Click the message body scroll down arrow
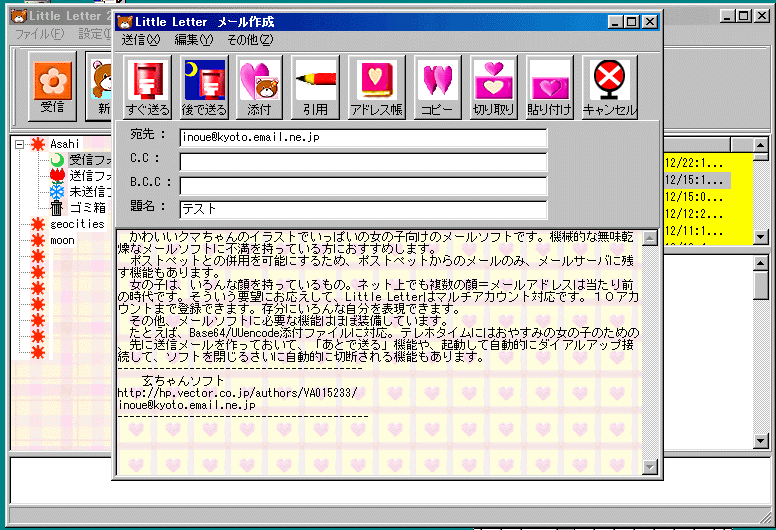This screenshot has height=530, width=776. point(650,466)
